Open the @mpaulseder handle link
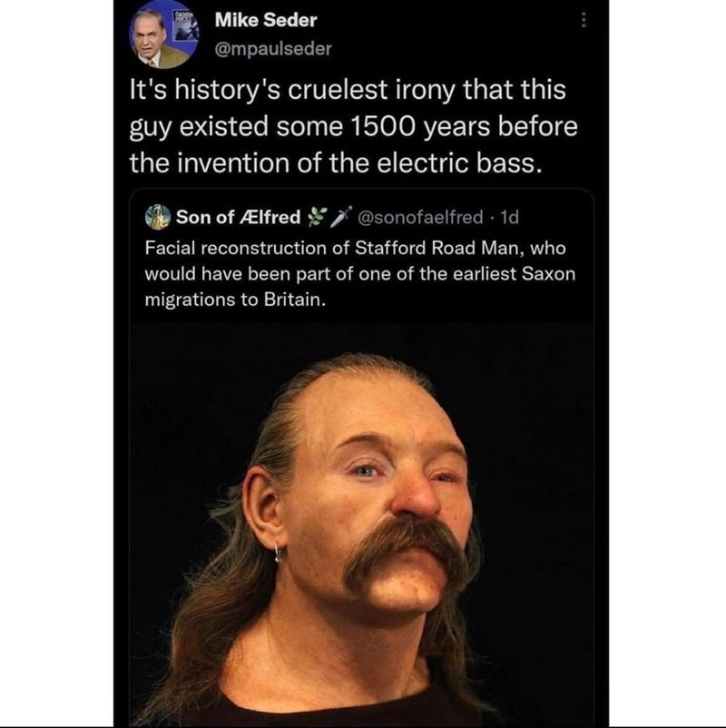726x728 pixels. pos(273,49)
